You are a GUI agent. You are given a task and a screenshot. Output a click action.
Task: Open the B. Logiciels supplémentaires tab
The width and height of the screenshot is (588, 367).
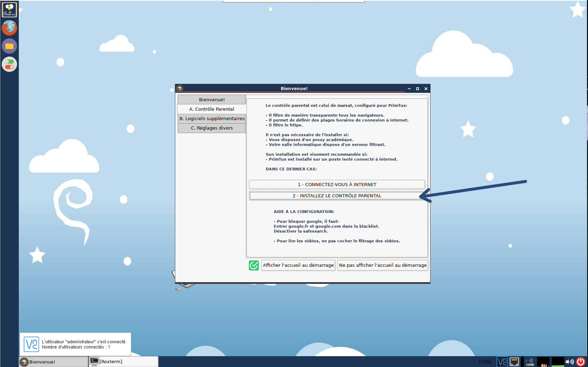[x=212, y=118]
